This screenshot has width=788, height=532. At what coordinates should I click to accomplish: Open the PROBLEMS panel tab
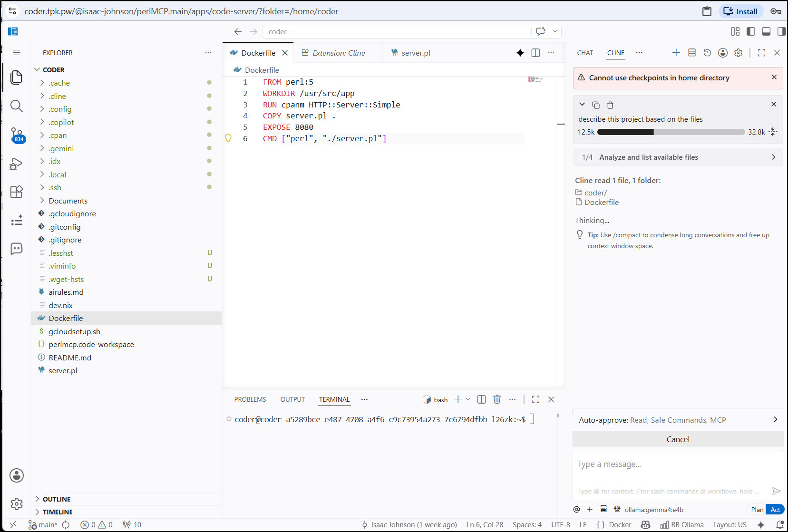click(250, 399)
